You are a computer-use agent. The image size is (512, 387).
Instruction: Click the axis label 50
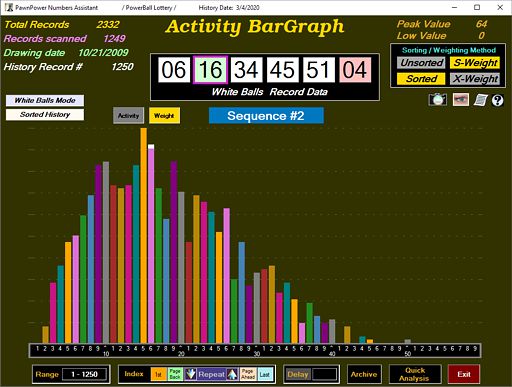coord(408,354)
